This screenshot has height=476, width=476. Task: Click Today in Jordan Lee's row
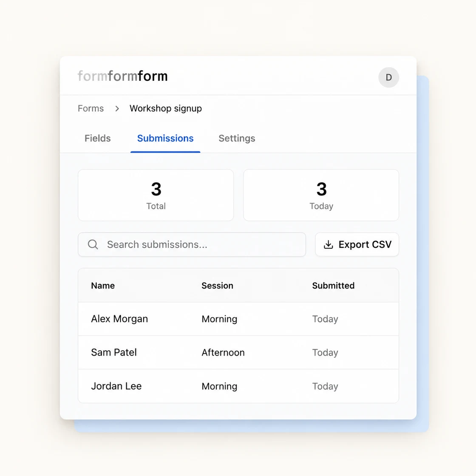pyautogui.click(x=325, y=386)
